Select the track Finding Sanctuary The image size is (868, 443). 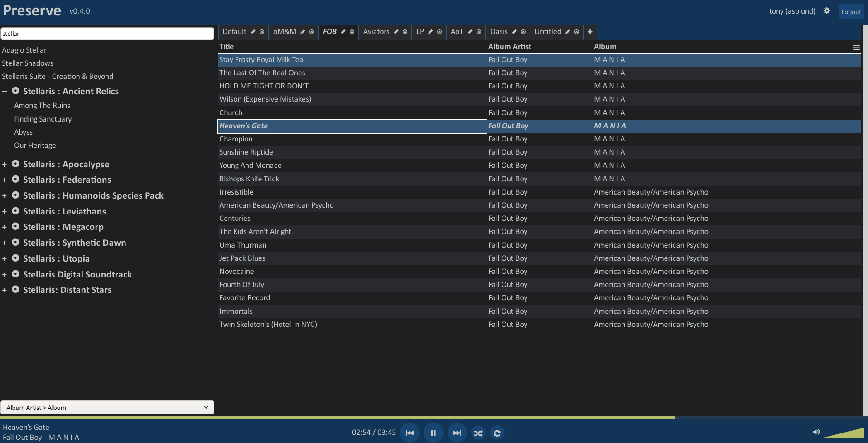[x=43, y=119]
